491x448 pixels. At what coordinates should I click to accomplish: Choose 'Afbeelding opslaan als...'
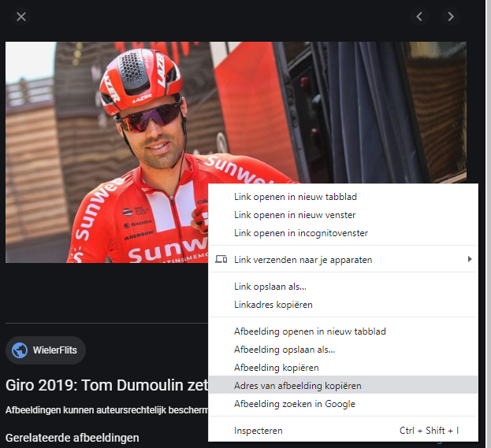coord(343,350)
